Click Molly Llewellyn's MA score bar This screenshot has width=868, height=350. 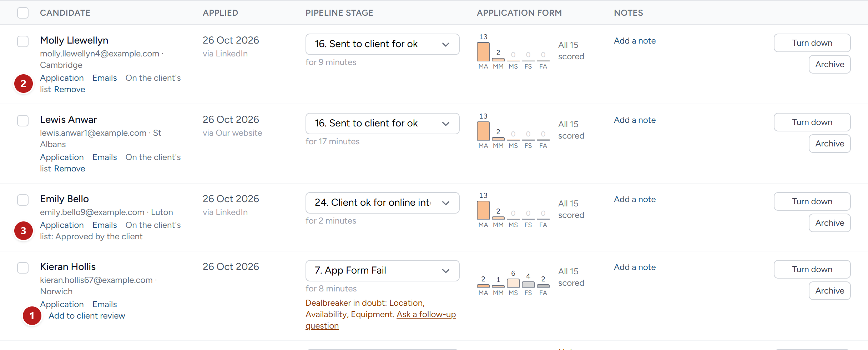pos(483,52)
